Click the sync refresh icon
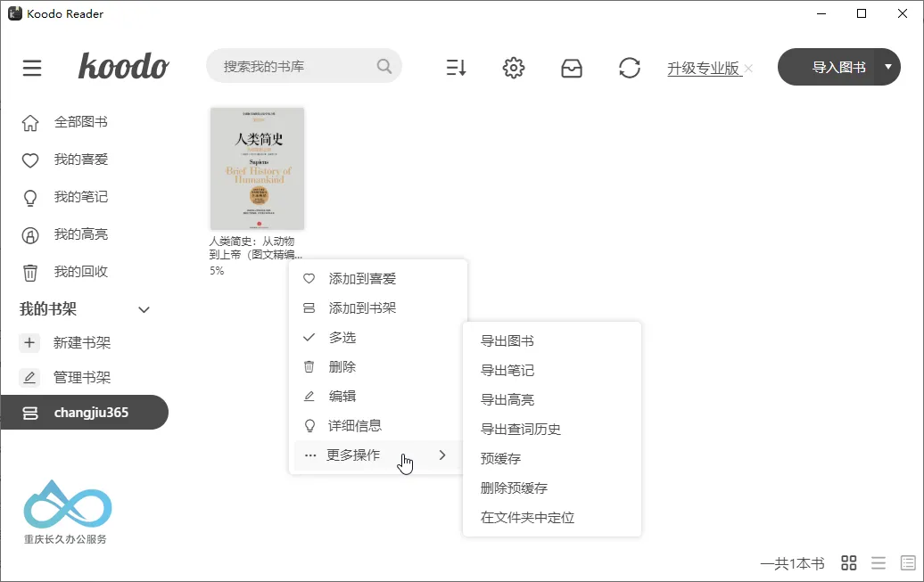 [x=630, y=68]
